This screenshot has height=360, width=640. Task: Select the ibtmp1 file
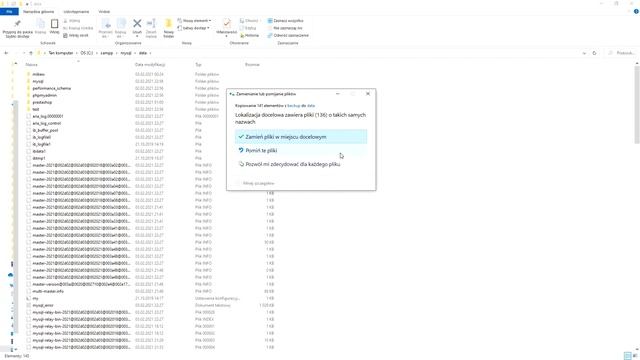pyautogui.click(x=39, y=158)
